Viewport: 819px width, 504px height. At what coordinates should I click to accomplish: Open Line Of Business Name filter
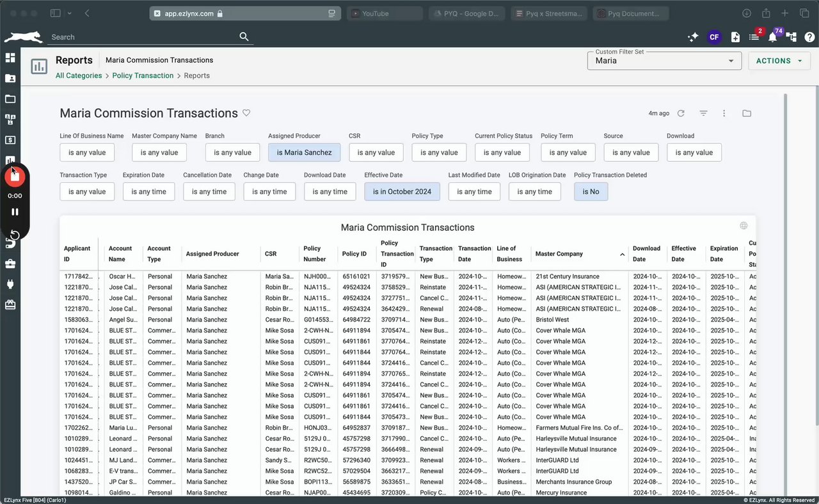[x=87, y=152]
